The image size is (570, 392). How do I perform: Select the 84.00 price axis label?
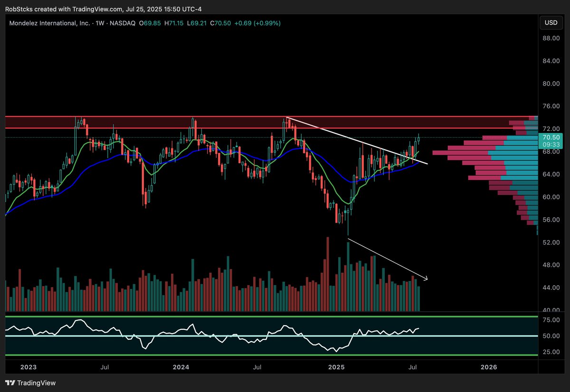pos(551,61)
